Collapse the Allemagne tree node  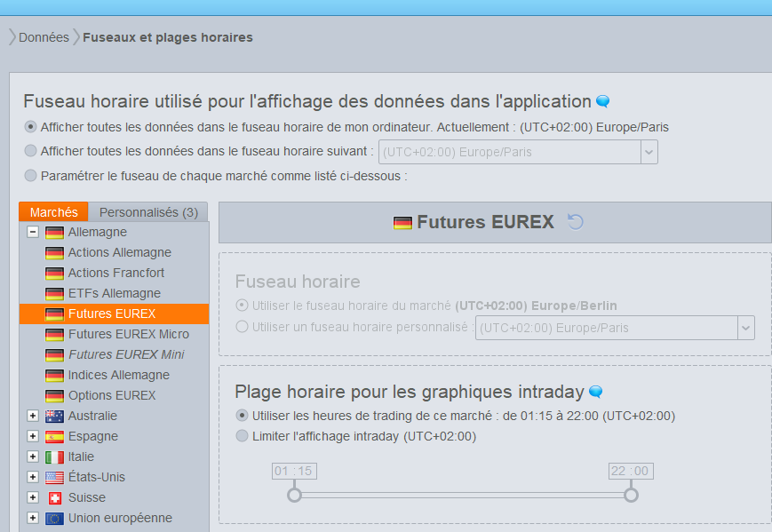33,232
